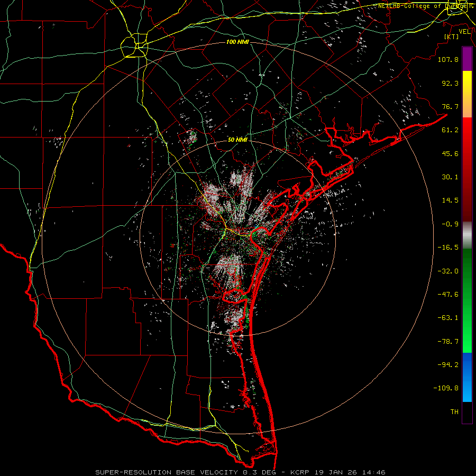Click the -78.7 legend value

pos(448,342)
